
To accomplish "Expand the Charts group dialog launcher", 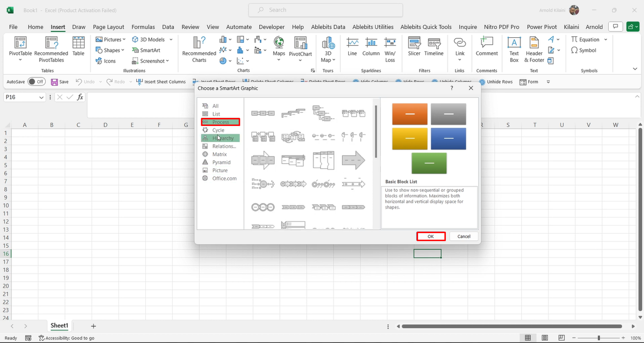I will (x=313, y=71).
